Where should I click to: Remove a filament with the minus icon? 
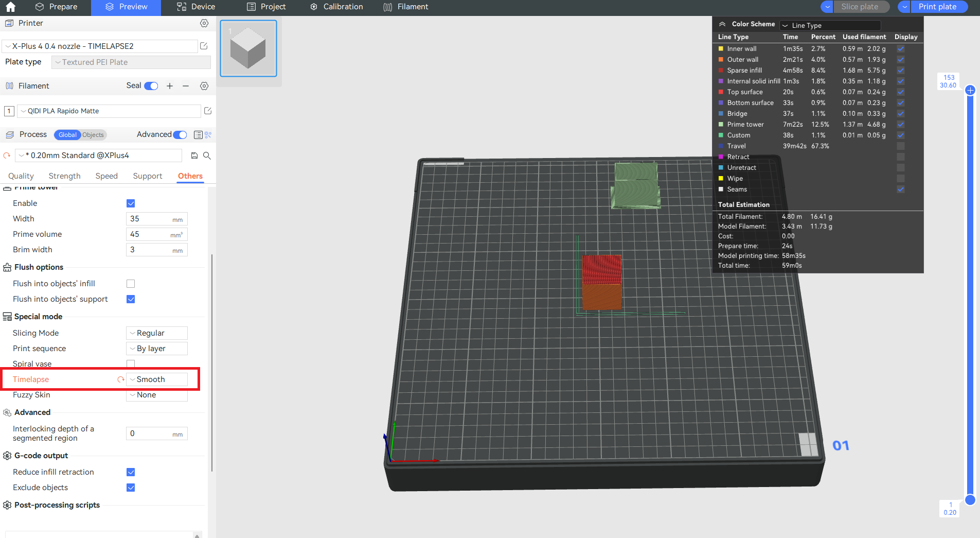coord(186,86)
